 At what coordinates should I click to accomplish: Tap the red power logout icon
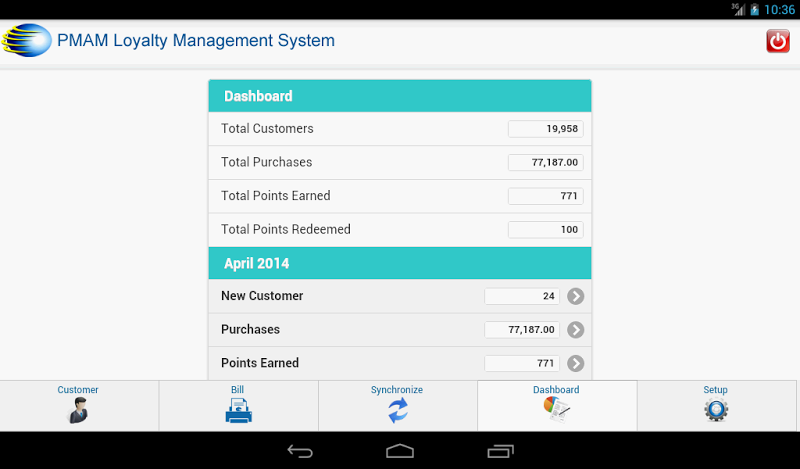[778, 41]
